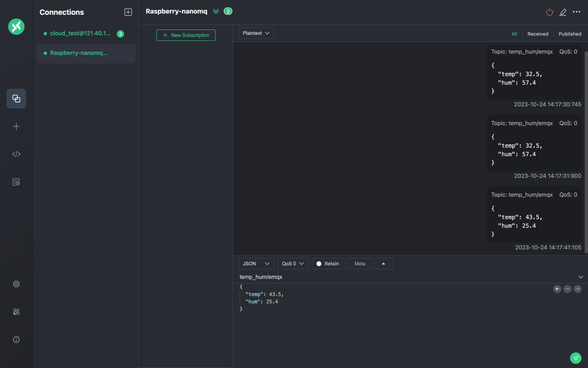Expand the topic history chevron
The width and height of the screenshot is (588, 368).
[x=580, y=277]
